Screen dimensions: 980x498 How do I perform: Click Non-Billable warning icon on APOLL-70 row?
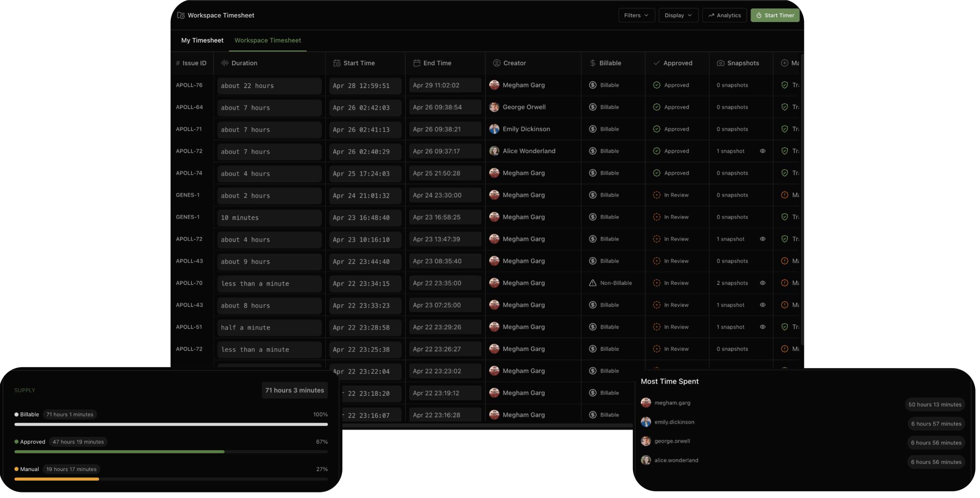point(593,283)
